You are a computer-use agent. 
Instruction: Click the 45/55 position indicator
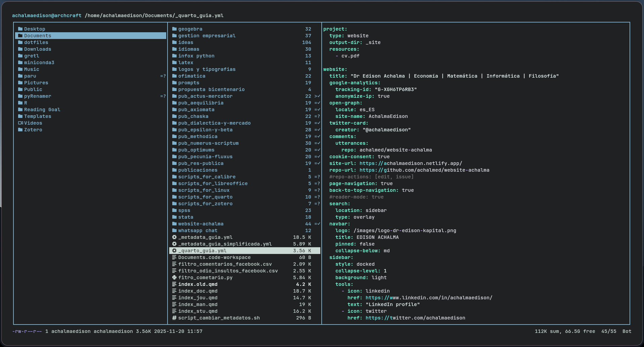coord(608,331)
